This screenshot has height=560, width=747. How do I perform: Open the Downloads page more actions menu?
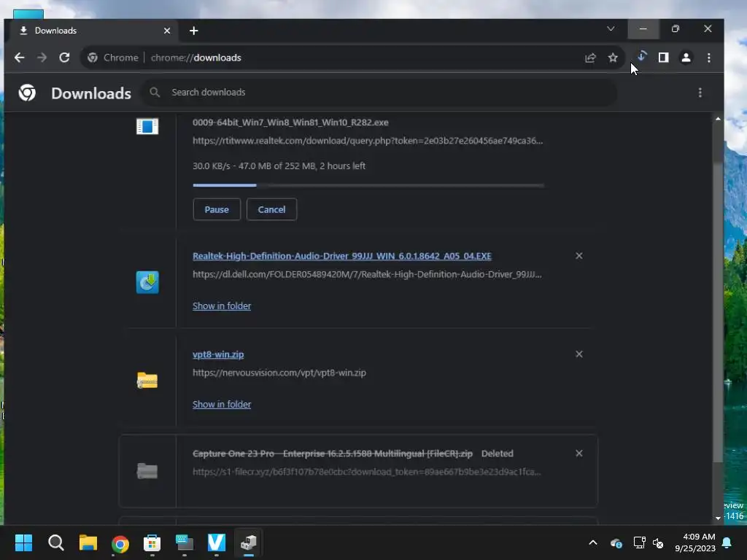tap(700, 93)
